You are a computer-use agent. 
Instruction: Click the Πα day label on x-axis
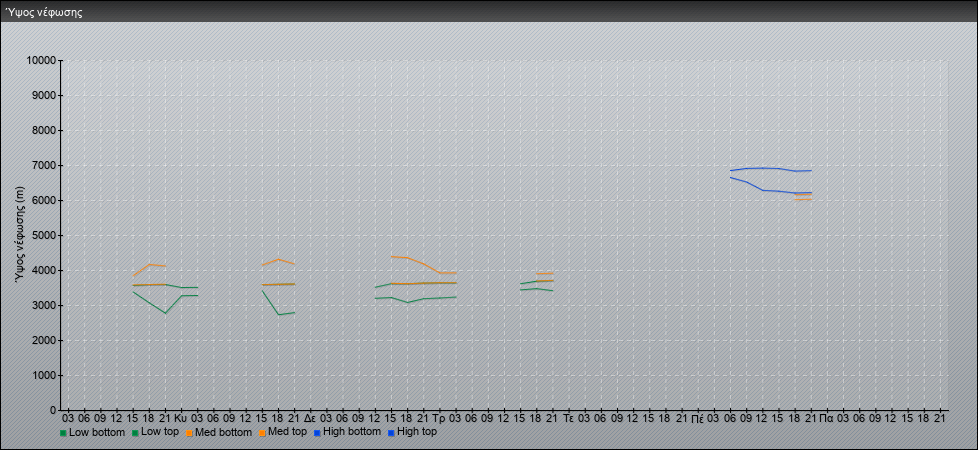pyautogui.click(x=826, y=418)
